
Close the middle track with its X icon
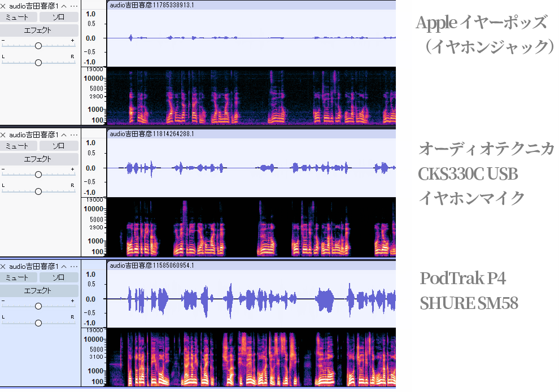3,135
